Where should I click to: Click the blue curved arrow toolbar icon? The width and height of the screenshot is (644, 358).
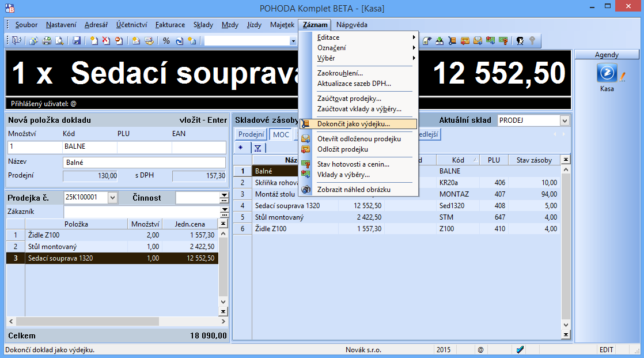tap(179, 41)
